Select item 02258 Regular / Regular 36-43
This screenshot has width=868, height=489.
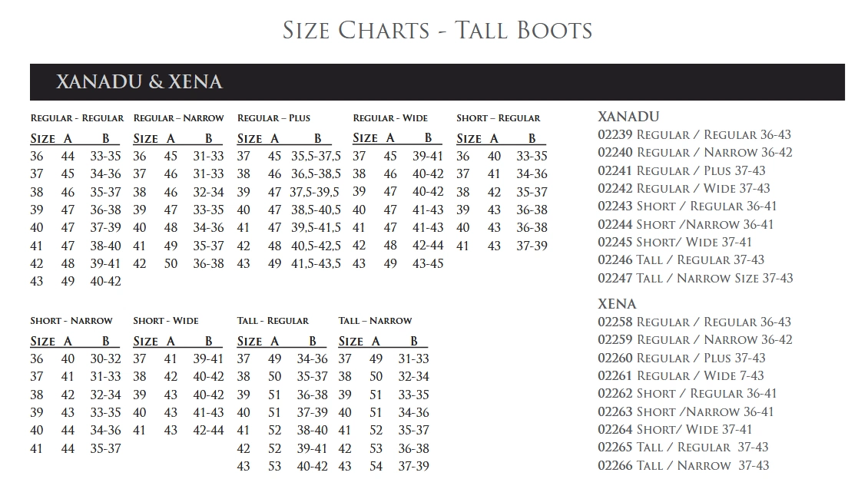click(x=694, y=322)
